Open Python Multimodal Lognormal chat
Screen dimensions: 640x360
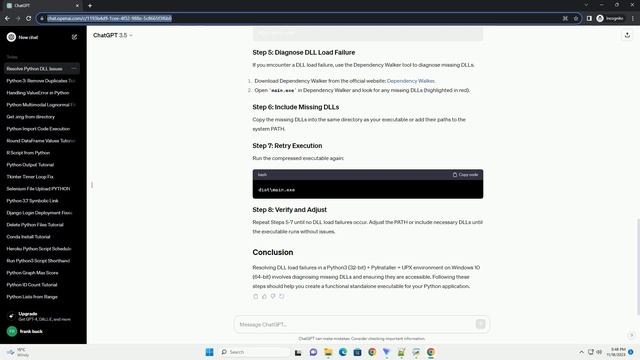(42, 104)
